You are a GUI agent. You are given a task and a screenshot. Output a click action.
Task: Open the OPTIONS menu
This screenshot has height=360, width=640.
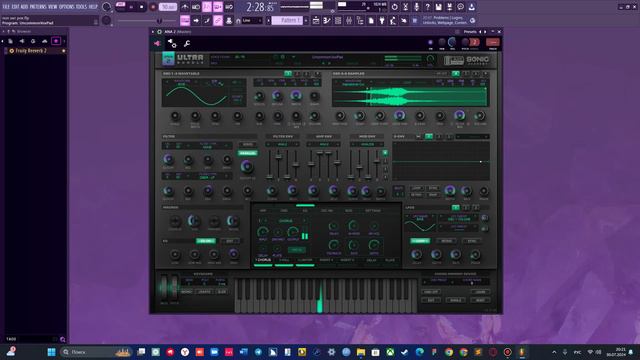coord(67,7)
